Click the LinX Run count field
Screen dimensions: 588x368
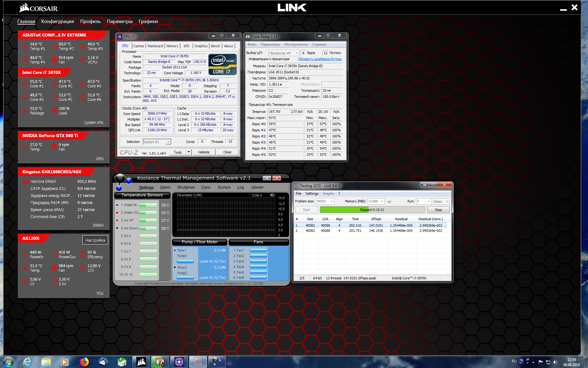coord(421,201)
